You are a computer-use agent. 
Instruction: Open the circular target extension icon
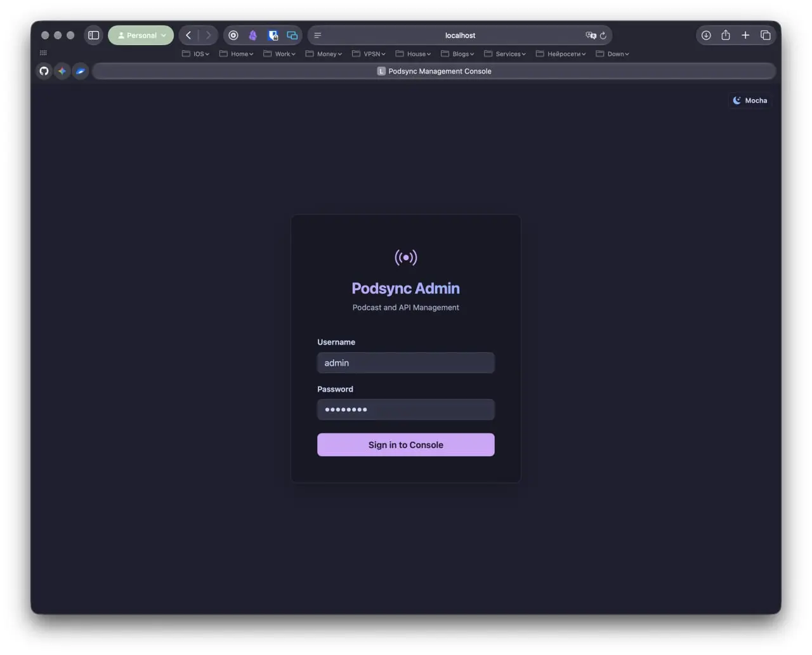pyautogui.click(x=233, y=36)
